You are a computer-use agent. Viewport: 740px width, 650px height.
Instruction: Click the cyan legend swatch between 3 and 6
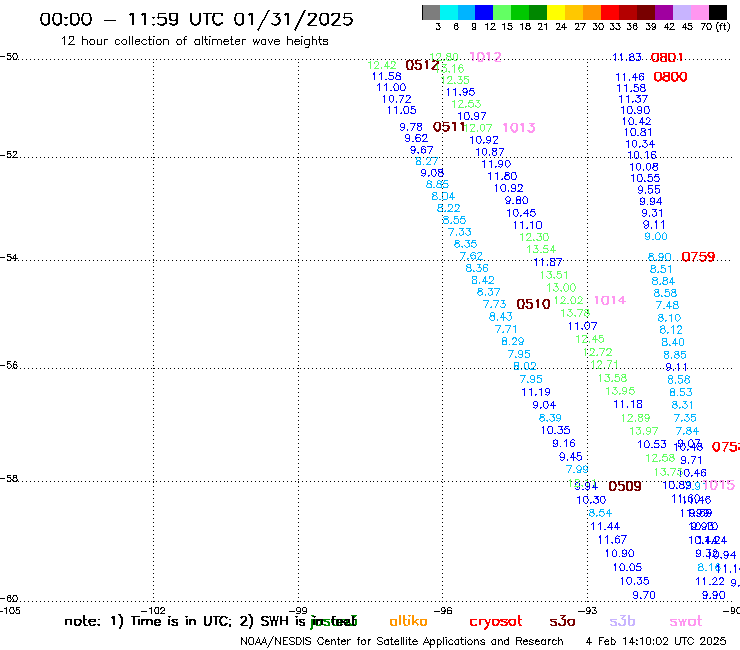click(x=449, y=12)
